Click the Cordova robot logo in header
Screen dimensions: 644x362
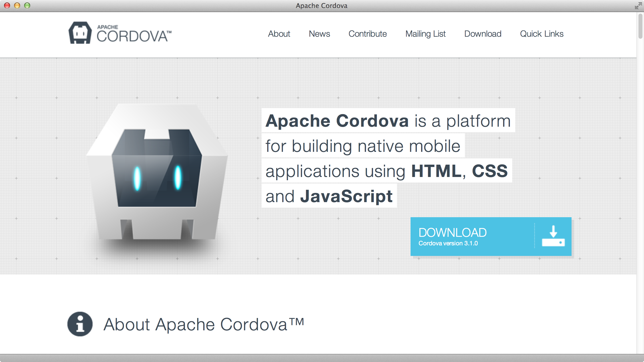(x=80, y=33)
